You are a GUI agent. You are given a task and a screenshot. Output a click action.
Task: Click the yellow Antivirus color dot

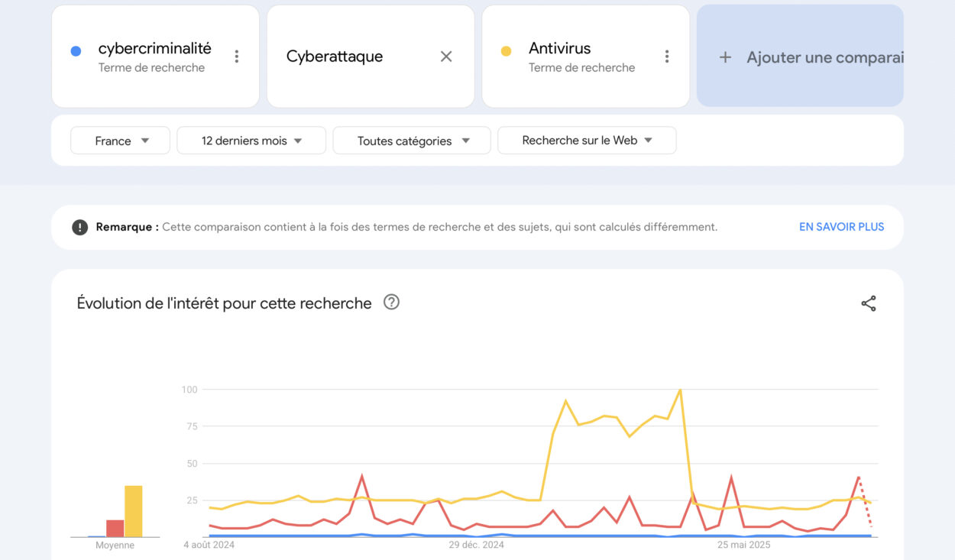(x=506, y=51)
